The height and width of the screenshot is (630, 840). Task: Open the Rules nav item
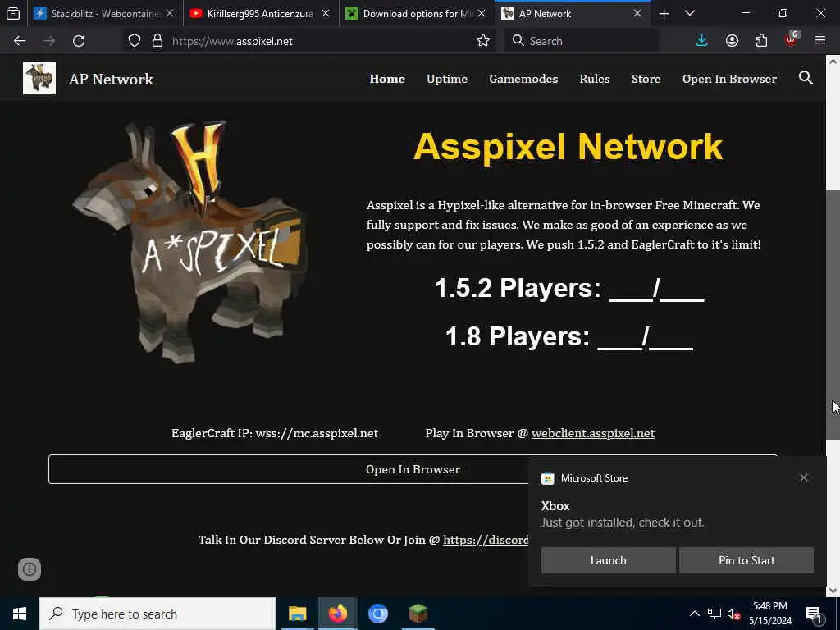(x=595, y=79)
